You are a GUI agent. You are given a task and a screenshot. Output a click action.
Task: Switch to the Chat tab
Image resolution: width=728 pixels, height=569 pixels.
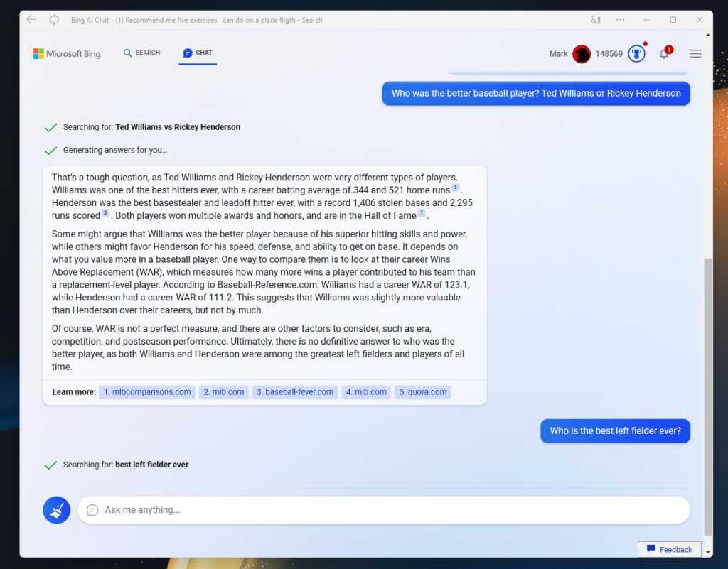coord(198,53)
